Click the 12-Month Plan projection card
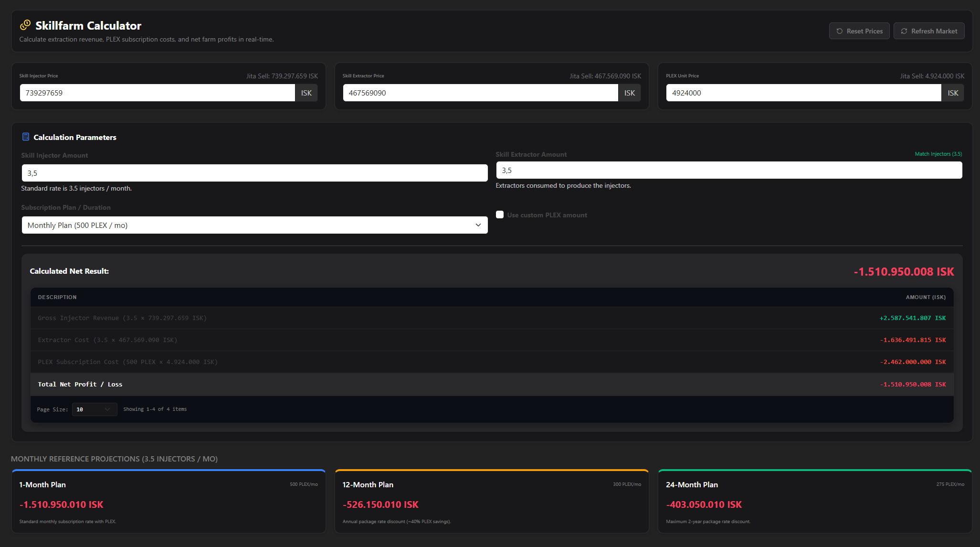This screenshot has width=980, height=547. [x=492, y=501]
